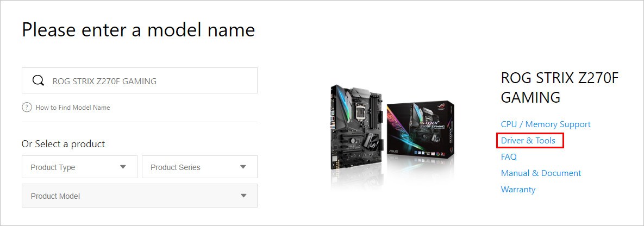The image size is (644, 226).
Task: Click the Product Model dropdown arrow
Action: (243, 196)
